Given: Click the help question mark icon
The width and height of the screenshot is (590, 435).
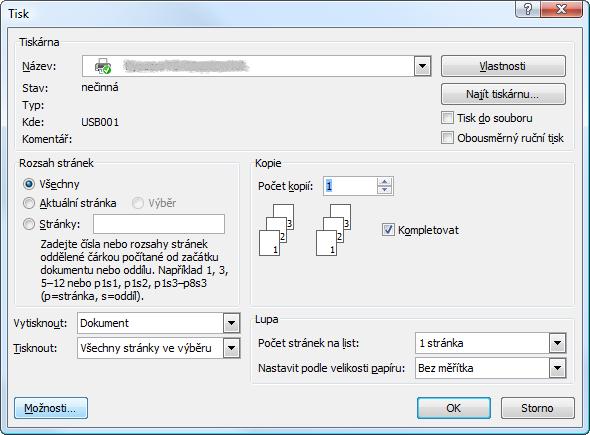Looking at the screenshot, I should click(x=528, y=8).
